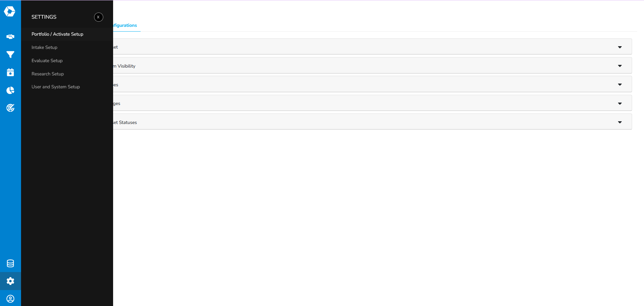The image size is (644, 306).
Task: Open the target goal icon
Action: pyautogui.click(x=10, y=108)
